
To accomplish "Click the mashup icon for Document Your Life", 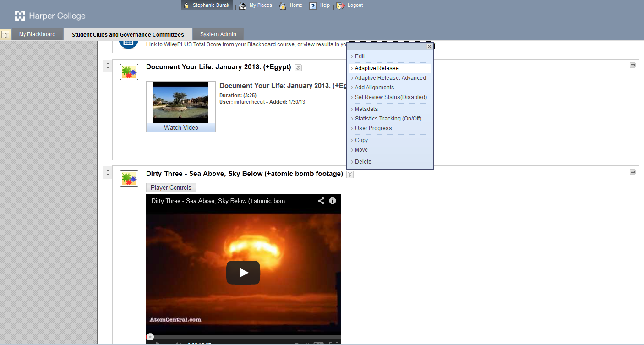I will click(x=129, y=72).
